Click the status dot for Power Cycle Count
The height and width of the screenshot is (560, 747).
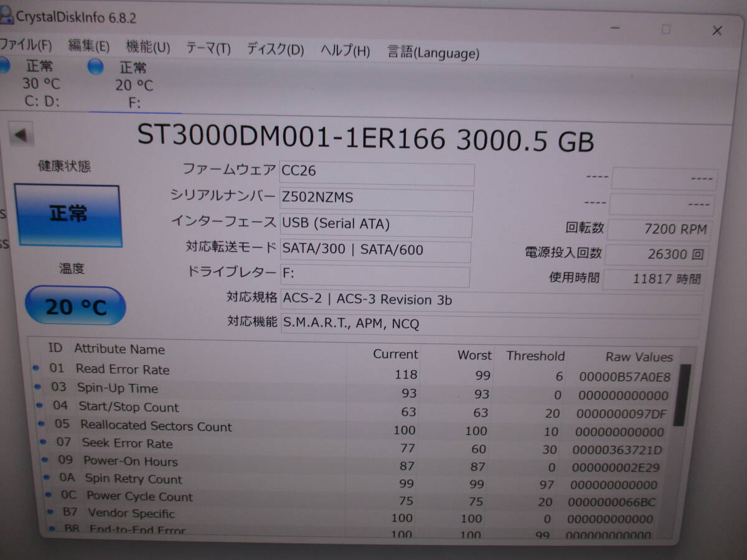tap(49, 495)
